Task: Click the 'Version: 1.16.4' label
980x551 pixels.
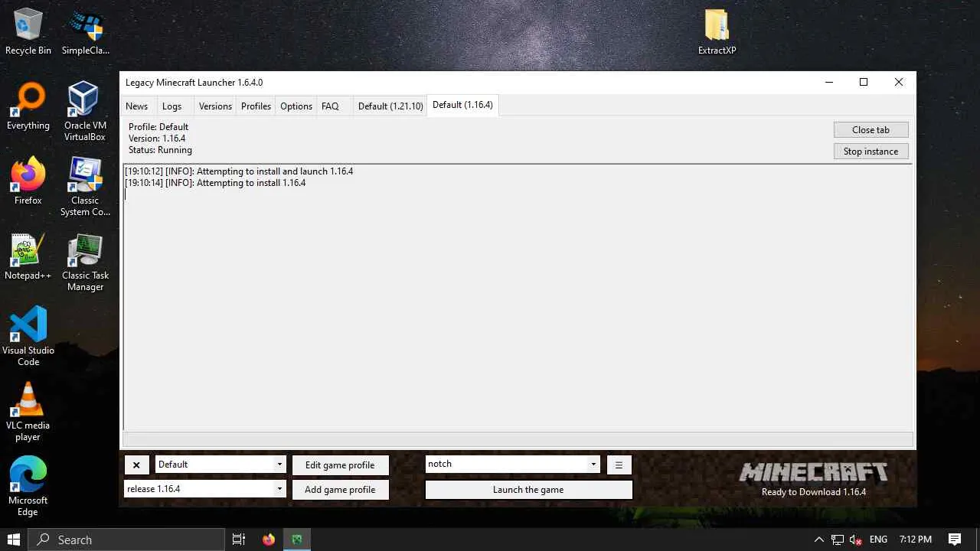Action: click(x=157, y=139)
